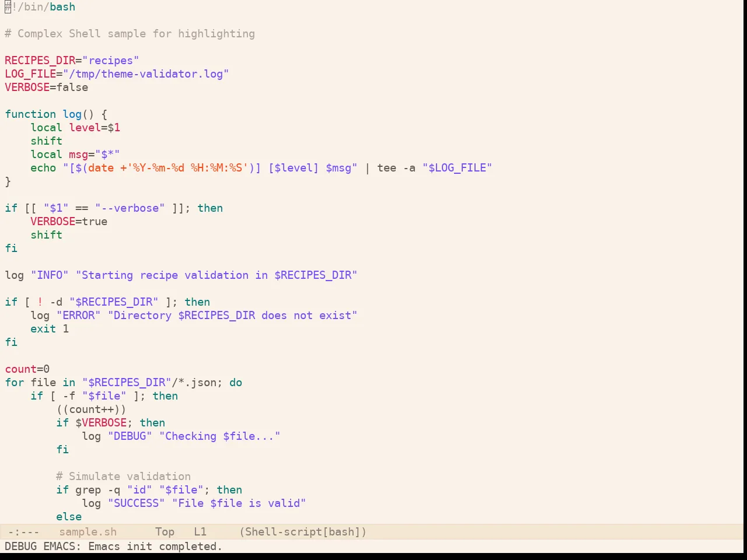
Task: Click the comment 'Complex Shell sample for highlighting'
Action: point(136,34)
